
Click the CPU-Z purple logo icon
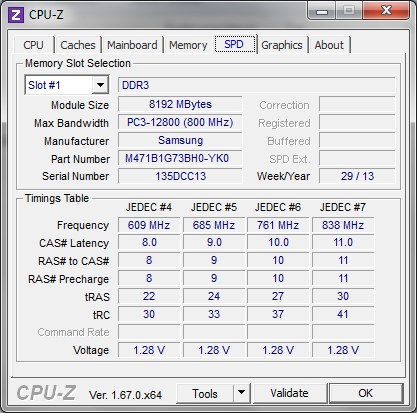point(16,15)
